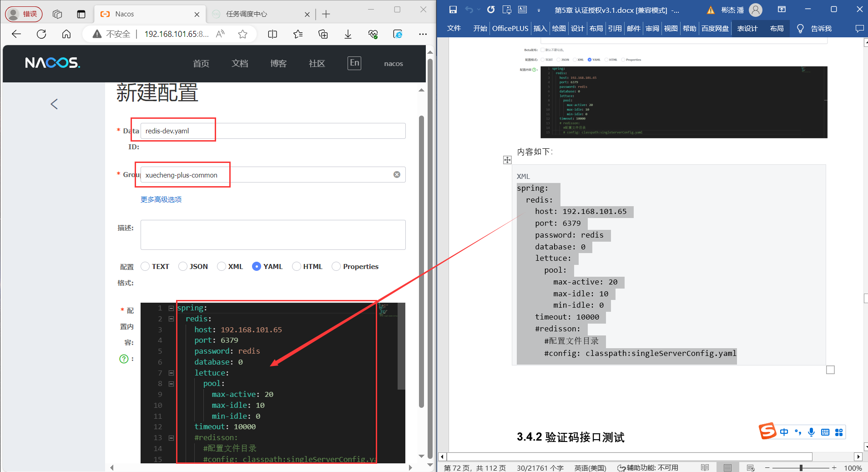Open Nacos 社区 link

pos(317,64)
